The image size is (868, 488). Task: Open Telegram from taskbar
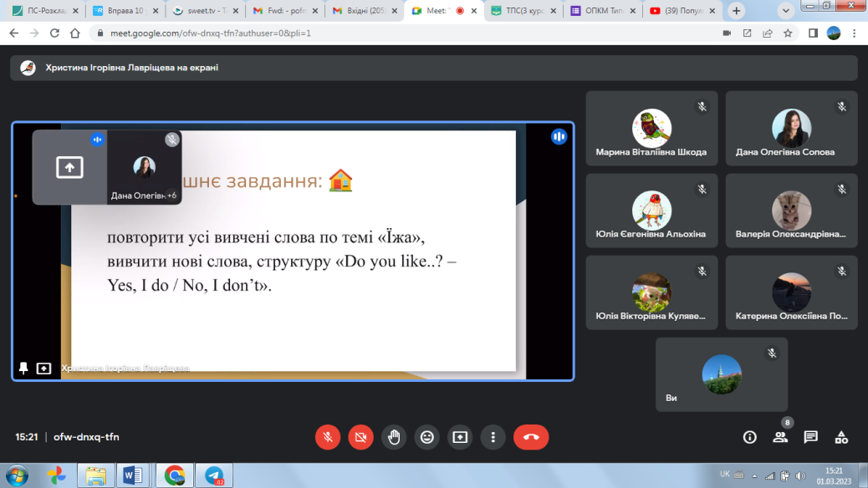point(215,475)
